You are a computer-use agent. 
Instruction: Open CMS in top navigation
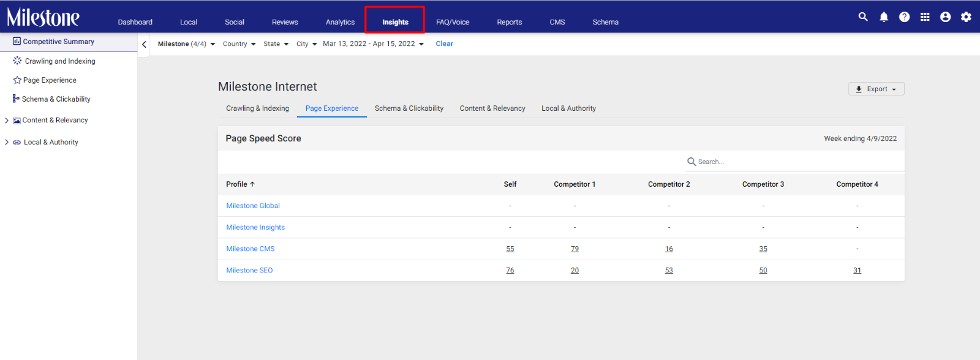pyautogui.click(x=557, y=22)
